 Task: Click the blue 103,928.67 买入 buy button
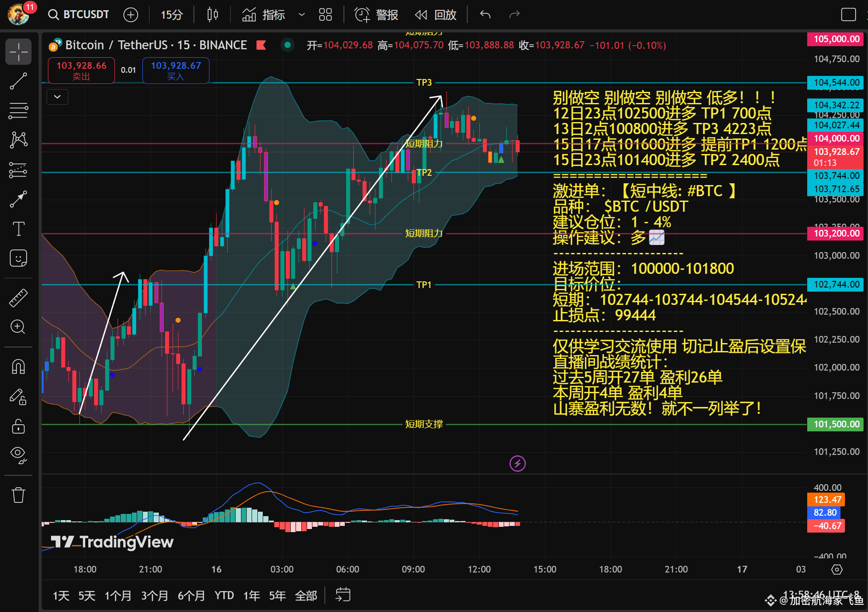click(176, 71)
